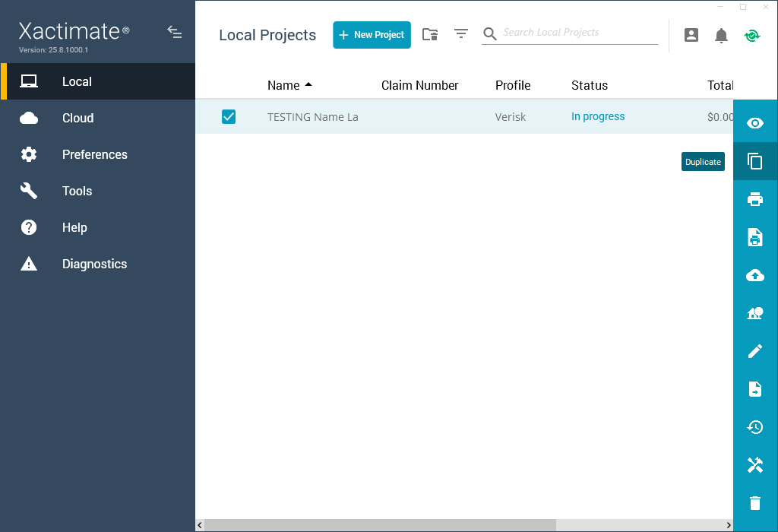Open the Diagnostics section
Image resolution: width=778 pixels, height=532 pixels.
pos(98,264)
